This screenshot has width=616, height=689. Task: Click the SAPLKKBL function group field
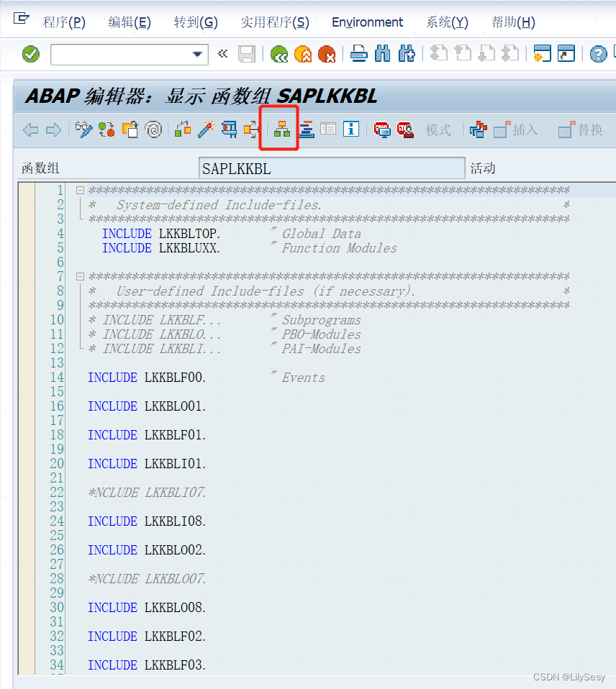pyautogui.click(x=331, y=167)
